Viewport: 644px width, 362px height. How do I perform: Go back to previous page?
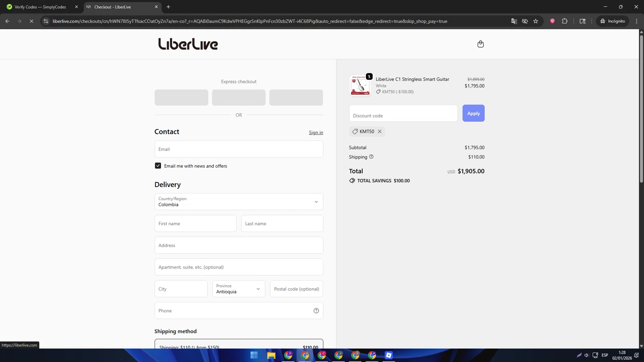[x=7, y=21]
